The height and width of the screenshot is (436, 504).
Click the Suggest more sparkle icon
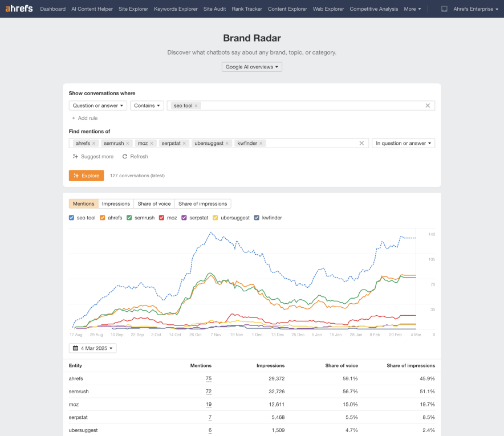tap(75, 157)
